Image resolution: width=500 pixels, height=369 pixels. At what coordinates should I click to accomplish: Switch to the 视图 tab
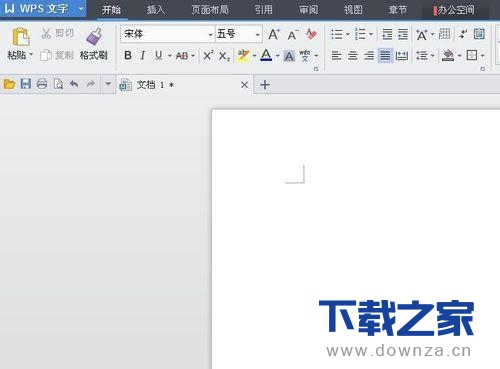[x=353, y=10]
